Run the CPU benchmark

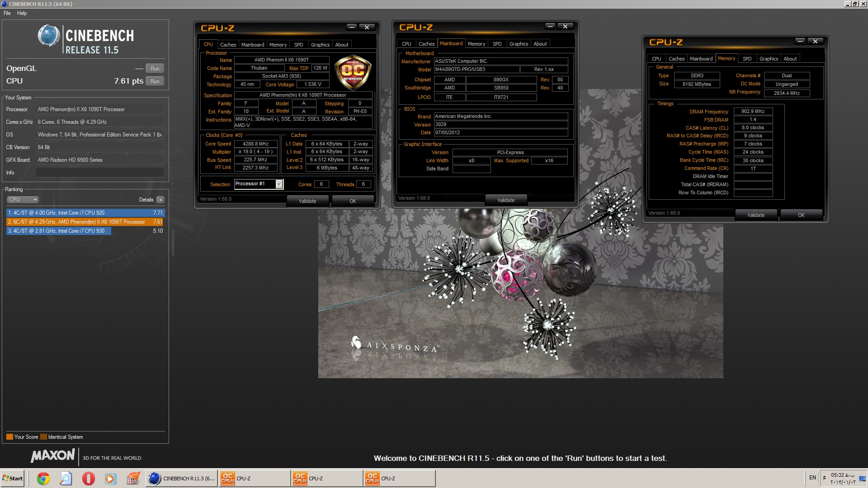pyautogui.click(x=155, y=81)
